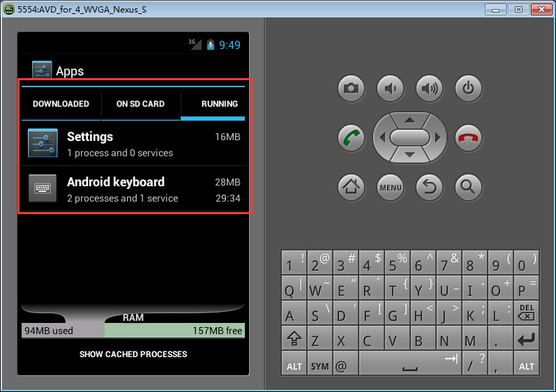Click the period key
The height and width of the screenshot is (392, 556).
pyautogui.click(x=500, y=338)
